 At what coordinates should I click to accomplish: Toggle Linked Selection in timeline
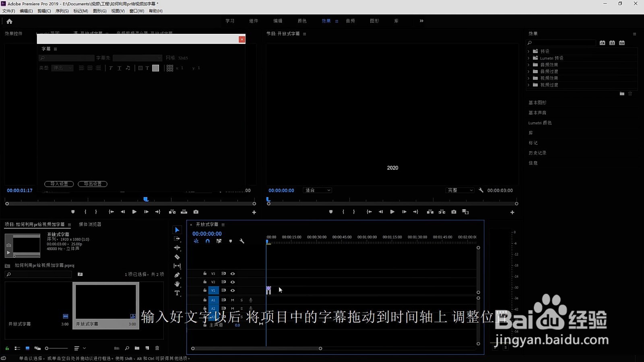[219, 241]
